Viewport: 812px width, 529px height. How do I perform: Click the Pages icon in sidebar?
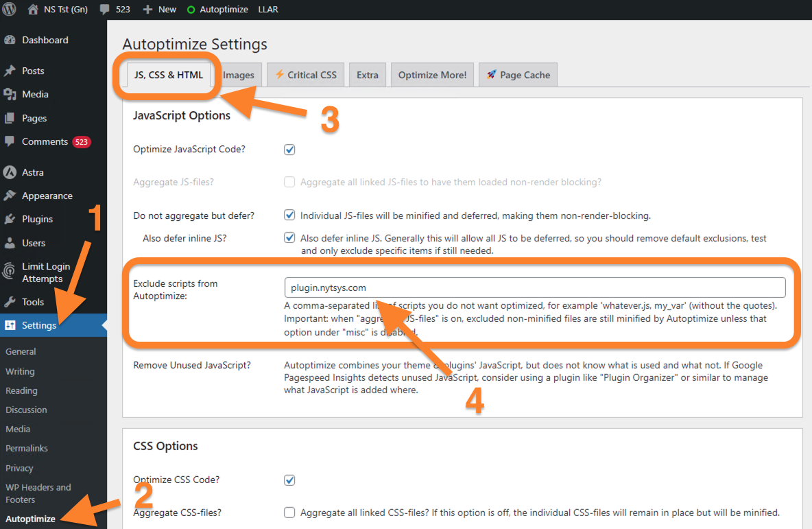point(10,118)
